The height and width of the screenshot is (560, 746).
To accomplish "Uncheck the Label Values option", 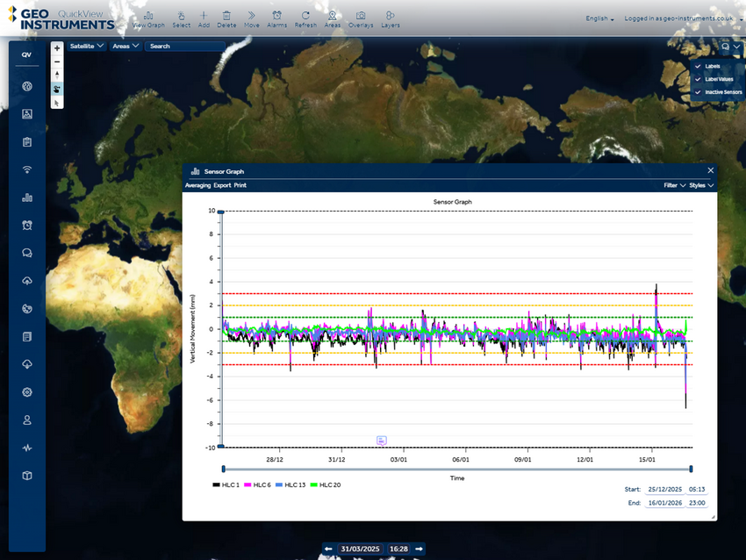I will pyautogui.click(x=698, y=79).
